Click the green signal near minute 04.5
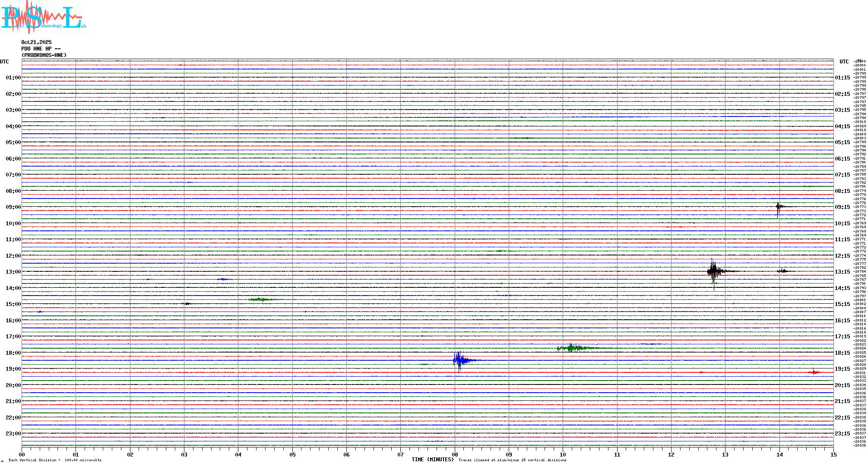Viewport: 868px width, 466px height. point(261,299)
